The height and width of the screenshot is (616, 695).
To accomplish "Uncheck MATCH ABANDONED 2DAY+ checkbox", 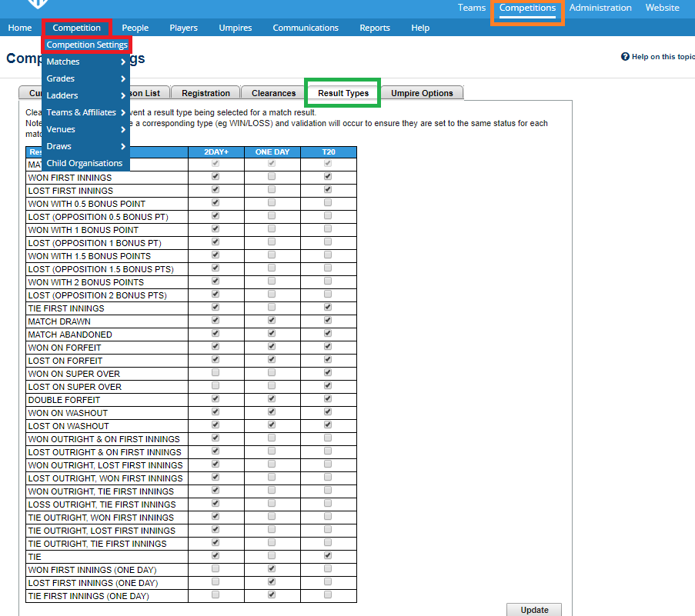I will coord(216,333).
